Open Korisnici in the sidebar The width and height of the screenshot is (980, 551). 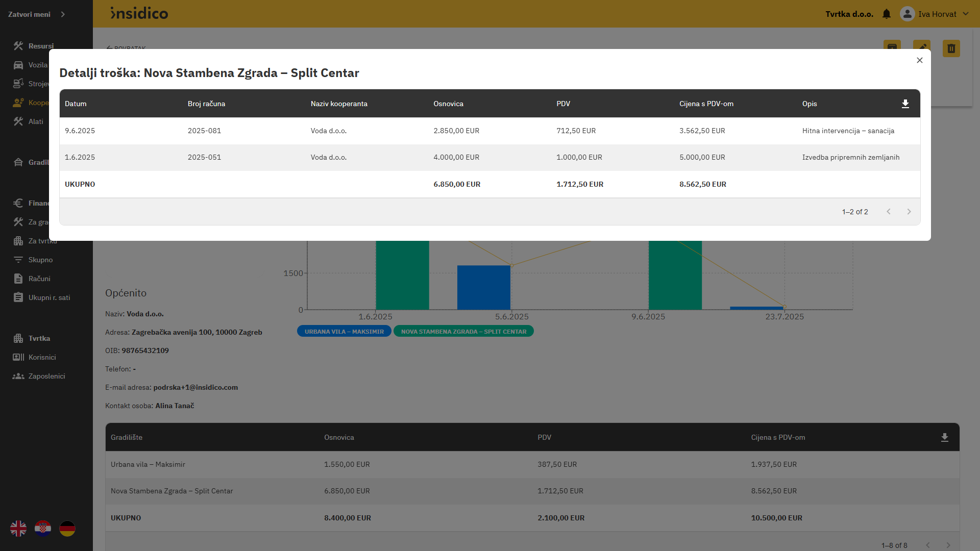(42, 357)
